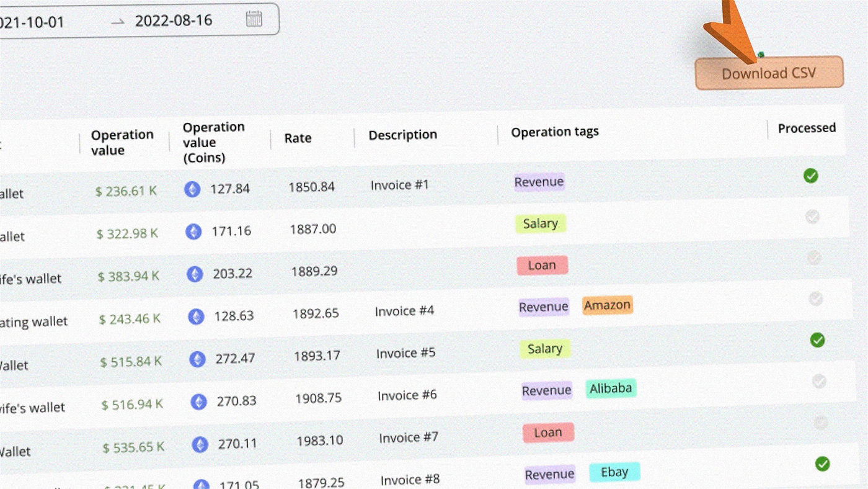Click Ethereum icon beside 270.83
Image resolution: width=868 pixels, height=489 pixels.
click(198, 402)
